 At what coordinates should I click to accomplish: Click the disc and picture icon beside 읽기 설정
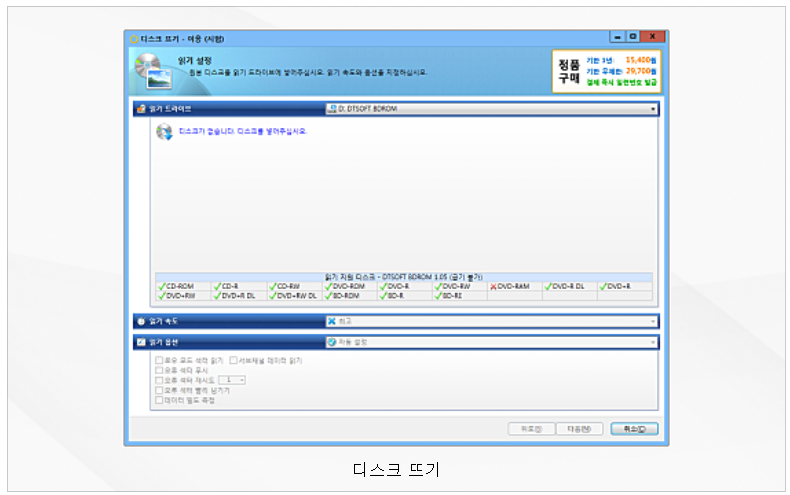click(153, 71)
